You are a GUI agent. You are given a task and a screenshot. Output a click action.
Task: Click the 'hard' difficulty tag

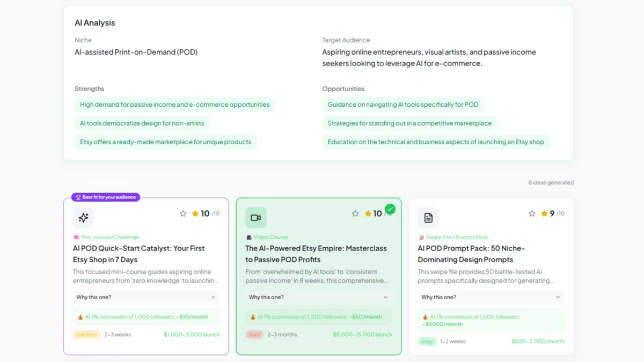pos(254,335)
